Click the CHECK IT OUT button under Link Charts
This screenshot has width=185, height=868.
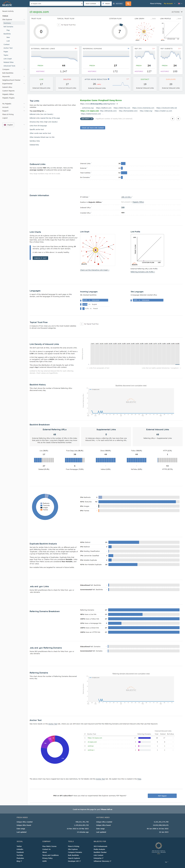coord(40,258)
